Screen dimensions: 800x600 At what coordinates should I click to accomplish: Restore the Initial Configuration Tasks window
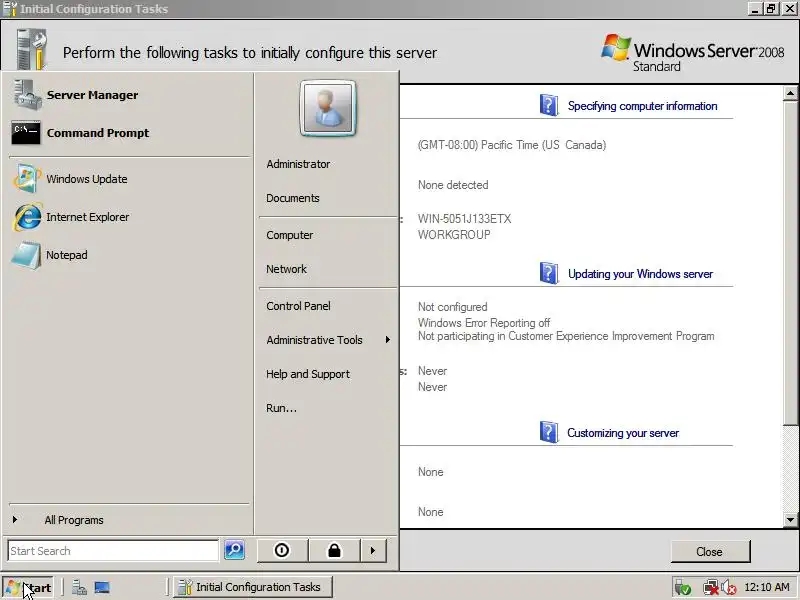click(771, 9)
